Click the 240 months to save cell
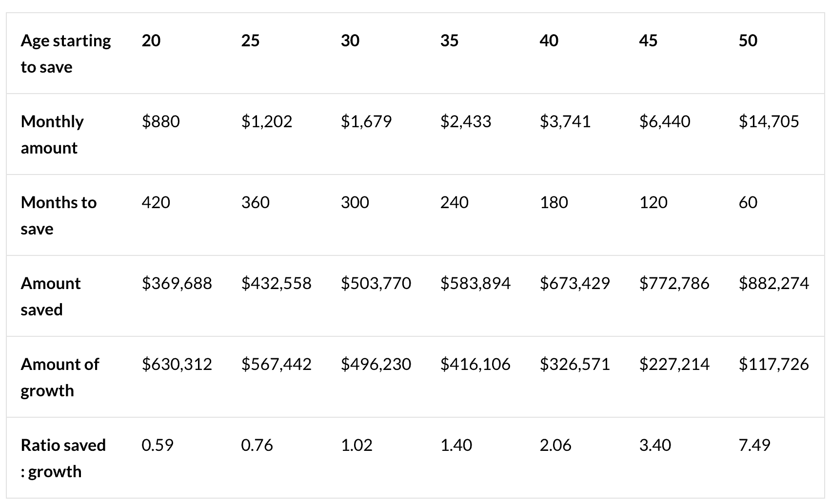This screenshot has height=504, width=831. (455, 202)
